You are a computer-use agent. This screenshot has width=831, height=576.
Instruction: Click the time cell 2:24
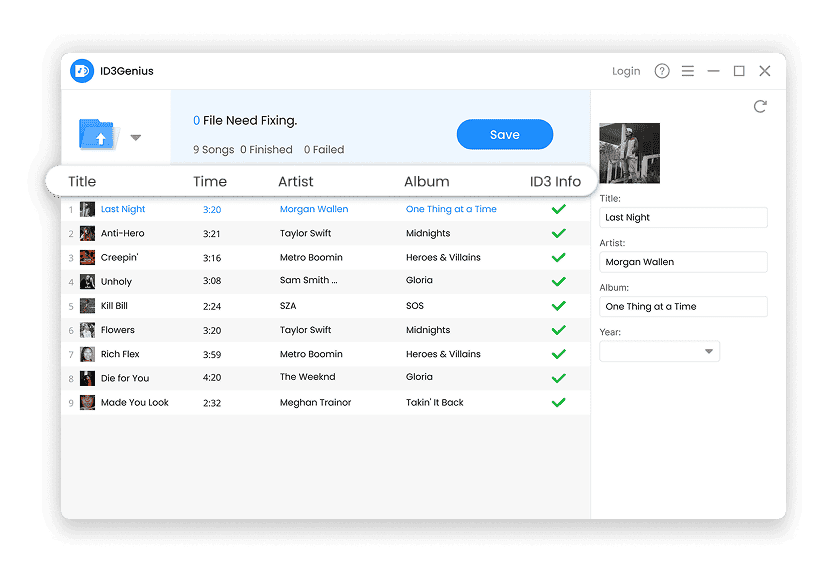point(212,306)
